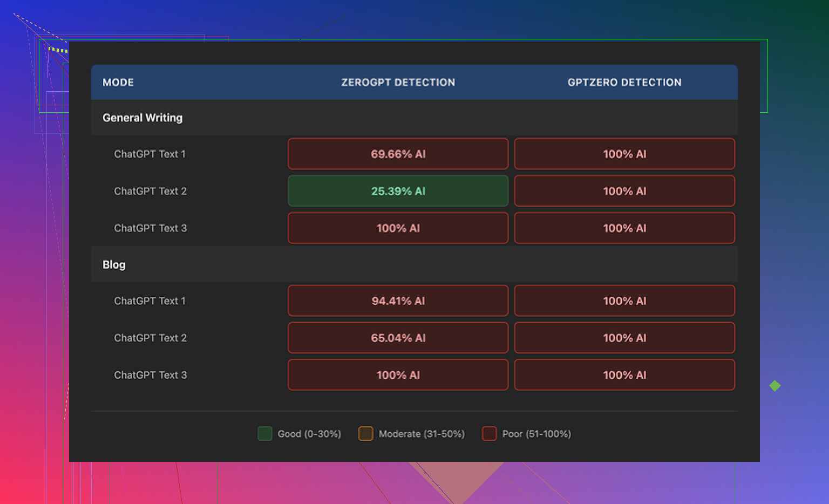Select ChatGPT Text 2 under General Writing
This screenshot has width=829, height=504.
pos(150,191)
